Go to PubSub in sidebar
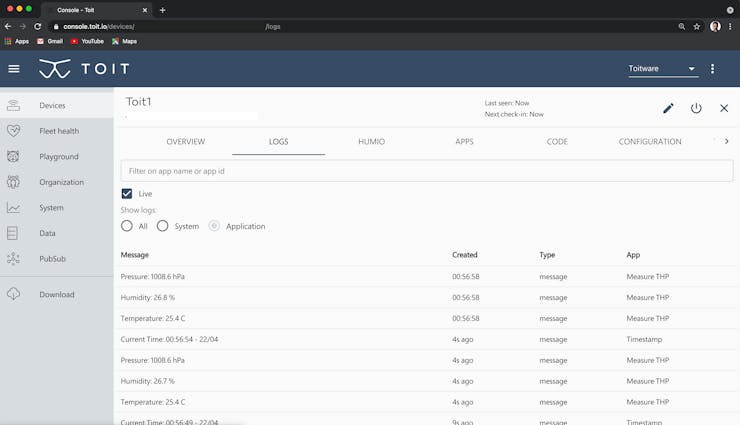Image resolution: width=740 pixels, height=425 pixels. [x=52, y=258]
